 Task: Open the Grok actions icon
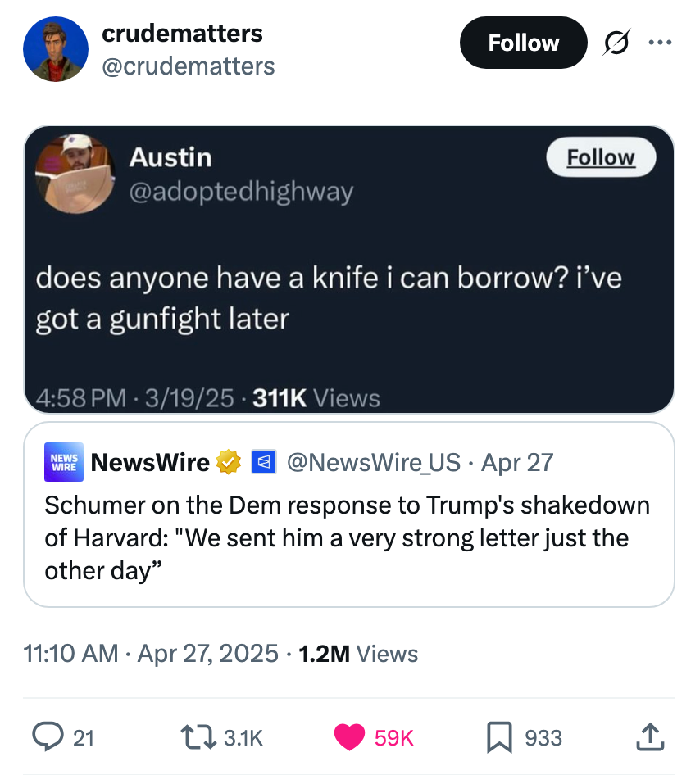pos(616,43)
